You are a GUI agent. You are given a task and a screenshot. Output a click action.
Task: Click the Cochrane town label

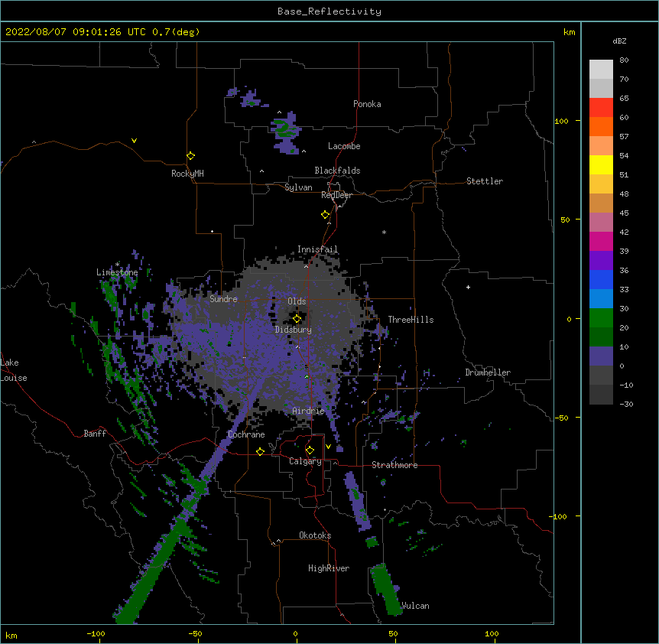click(246, 434)
